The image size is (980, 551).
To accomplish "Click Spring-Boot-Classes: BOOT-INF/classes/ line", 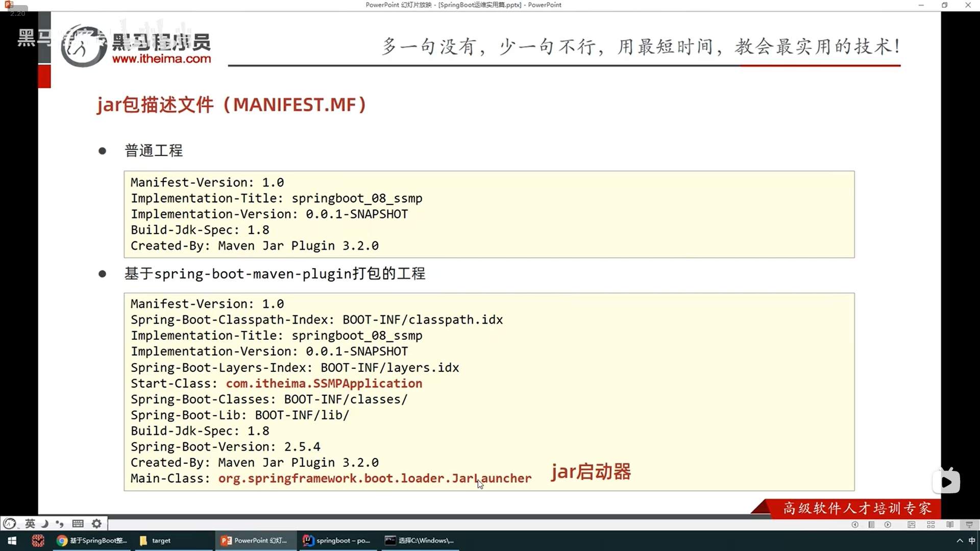I will pos(269,399).
